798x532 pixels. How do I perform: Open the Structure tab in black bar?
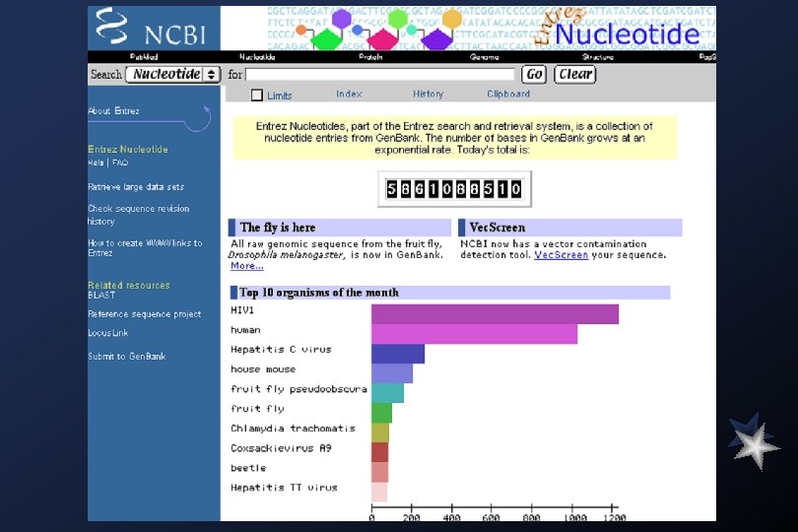coord(597,57)
